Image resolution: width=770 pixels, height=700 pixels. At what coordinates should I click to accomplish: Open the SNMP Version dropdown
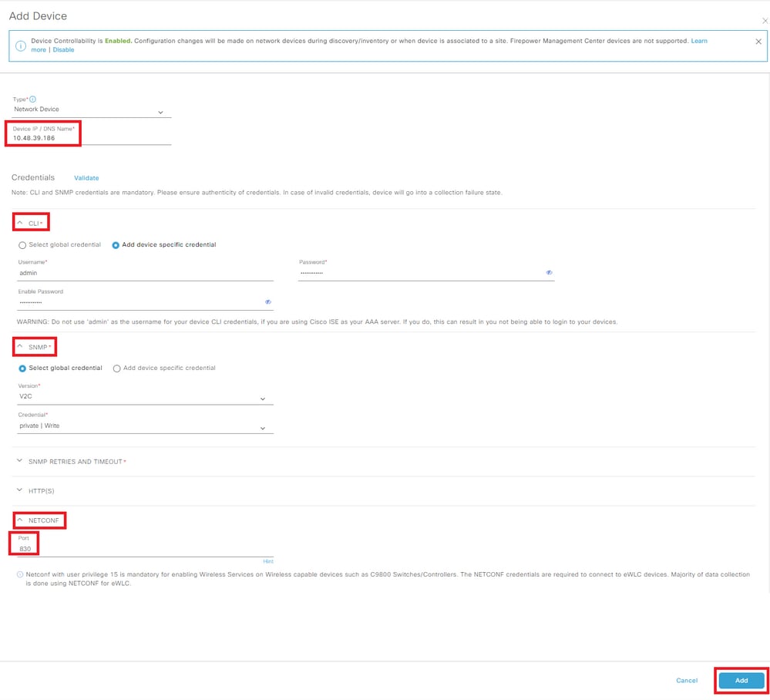146,397
